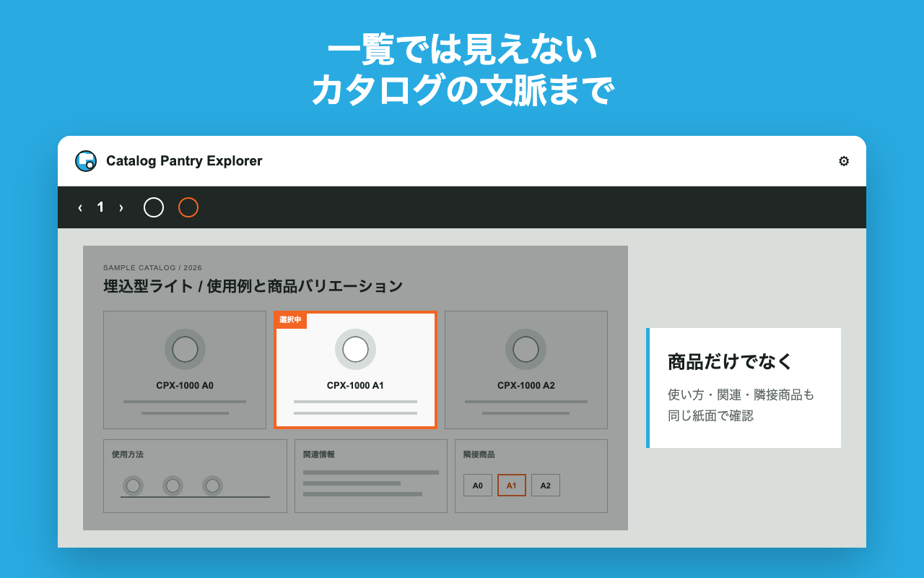924x578 pixels.
Task: Select the orange circle marker tool
Action: [188, 207]
